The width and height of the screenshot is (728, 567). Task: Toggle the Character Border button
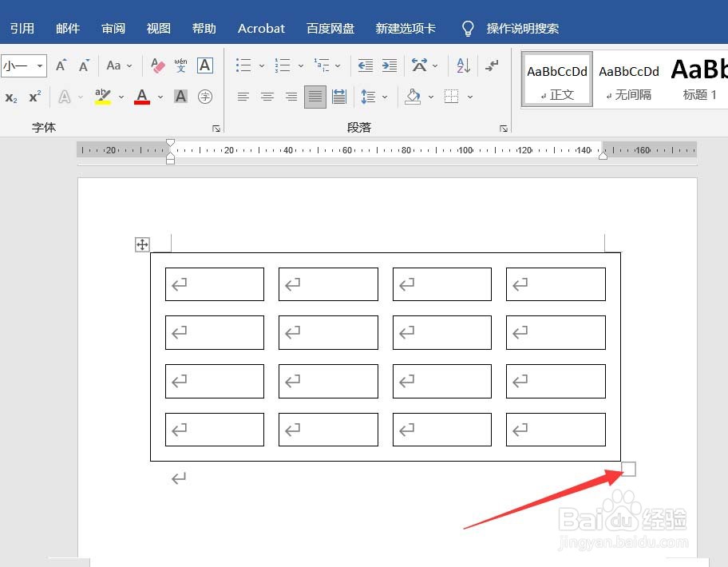point(205,65)
